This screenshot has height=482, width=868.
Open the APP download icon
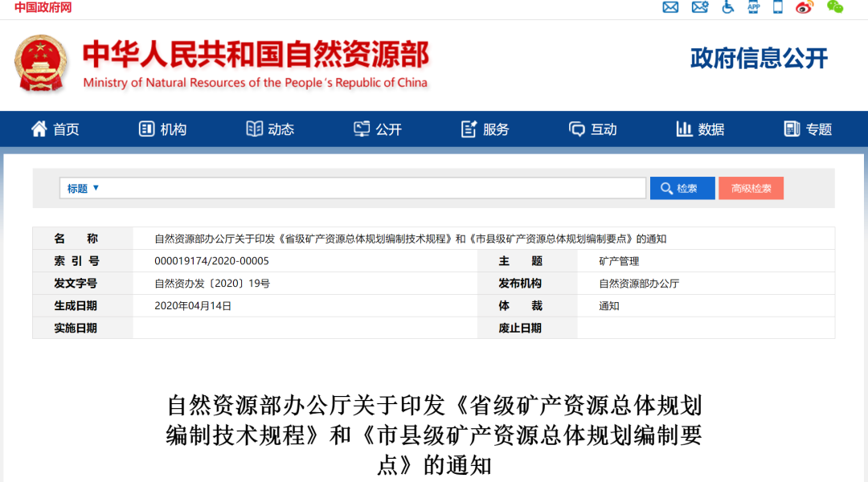pos(753,6)
